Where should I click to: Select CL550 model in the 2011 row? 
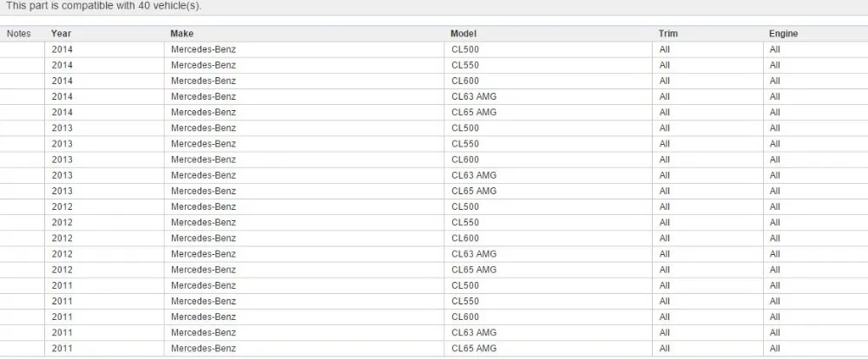point(465,302)
